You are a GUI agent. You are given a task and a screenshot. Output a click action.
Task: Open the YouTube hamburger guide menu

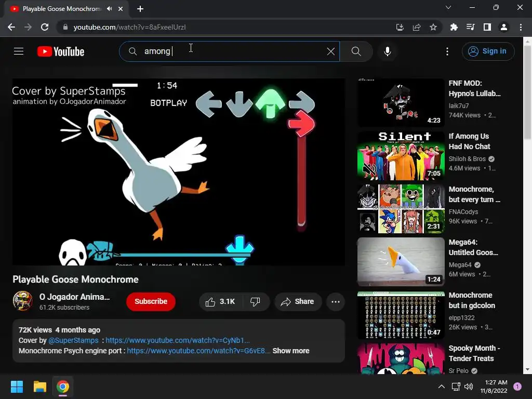[x=19, y=51]
